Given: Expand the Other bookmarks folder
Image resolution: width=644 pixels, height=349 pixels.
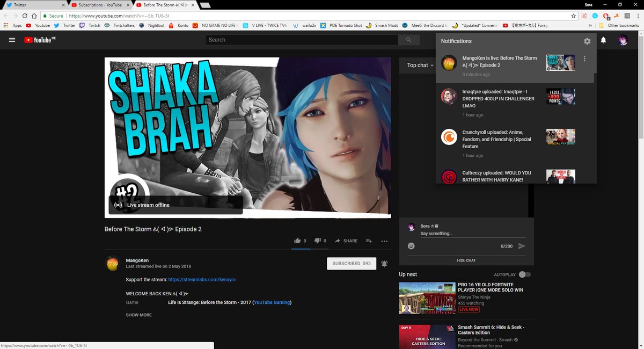Looking at the screenshot, I should point(619,25).
